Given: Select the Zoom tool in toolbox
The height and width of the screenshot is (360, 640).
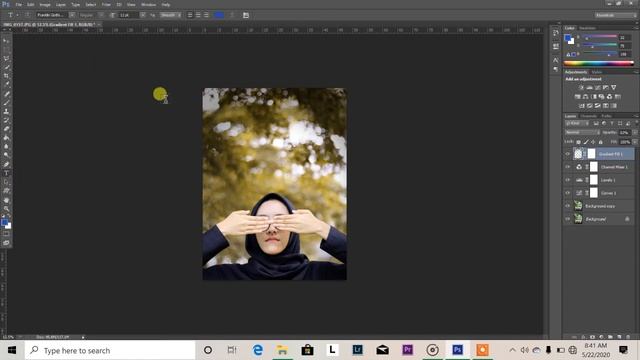Looking at the screenshot, I should pos(6,209).
